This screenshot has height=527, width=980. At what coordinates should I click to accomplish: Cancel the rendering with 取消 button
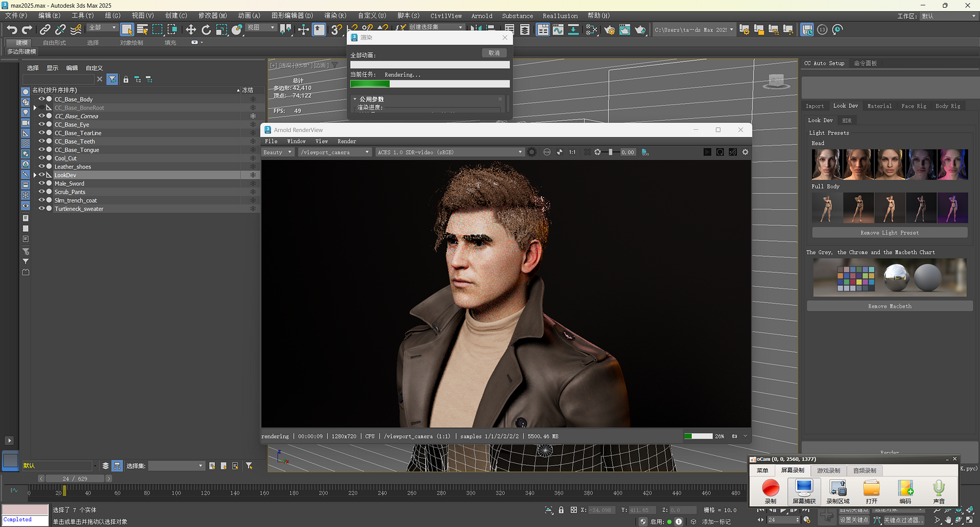(x=494, y=53)
